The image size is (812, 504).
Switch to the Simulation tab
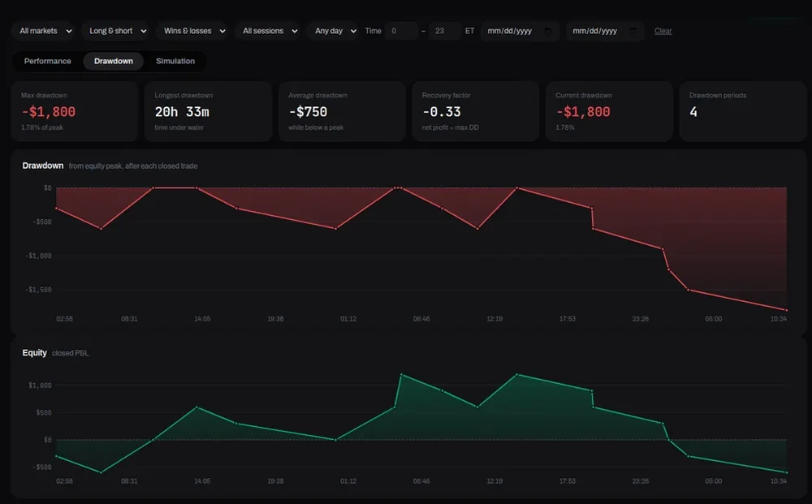point(175,61)
